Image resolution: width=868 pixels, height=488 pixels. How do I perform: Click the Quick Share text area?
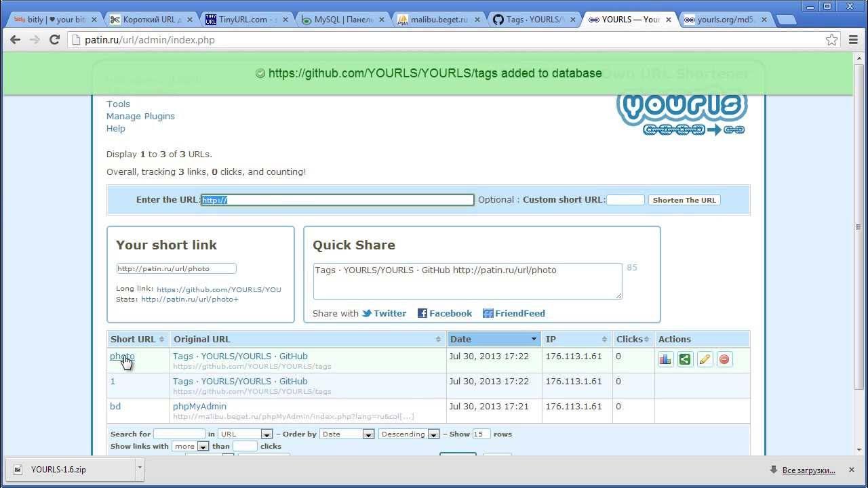coord(467,281)
